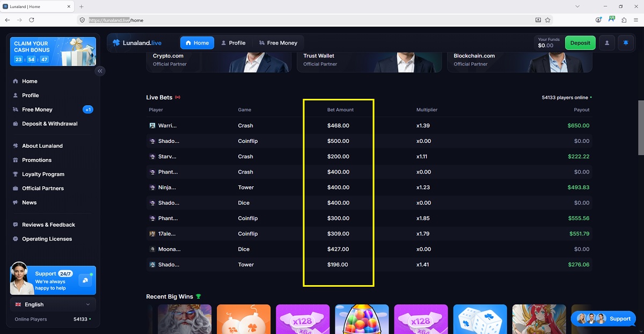Click the browser reload icon
This screenshot has height=334, width=644.
32,20
